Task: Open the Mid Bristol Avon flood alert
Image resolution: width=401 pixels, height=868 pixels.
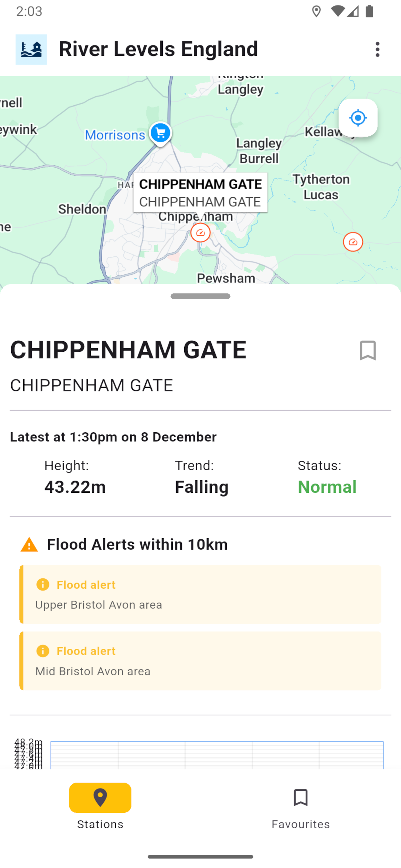Action: (x=200, y=660)
